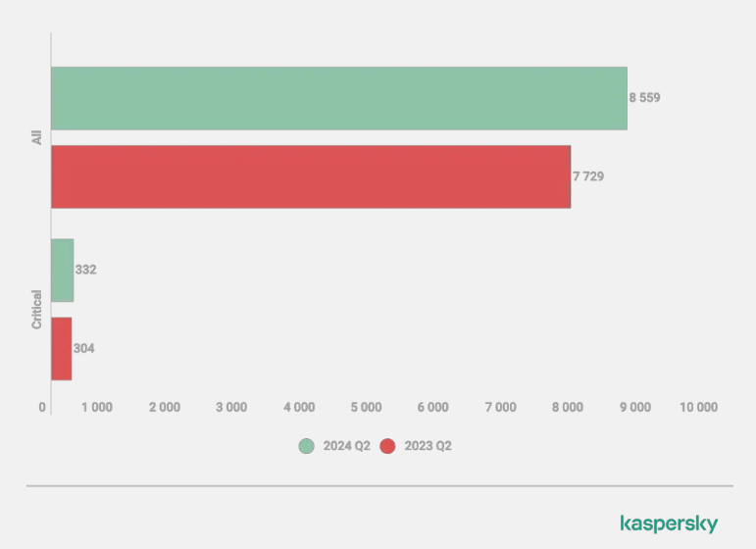Click the Kaspersky logo
Viewport: 756px width, 549px height.
pyautogui.click(x=669, y=524)
